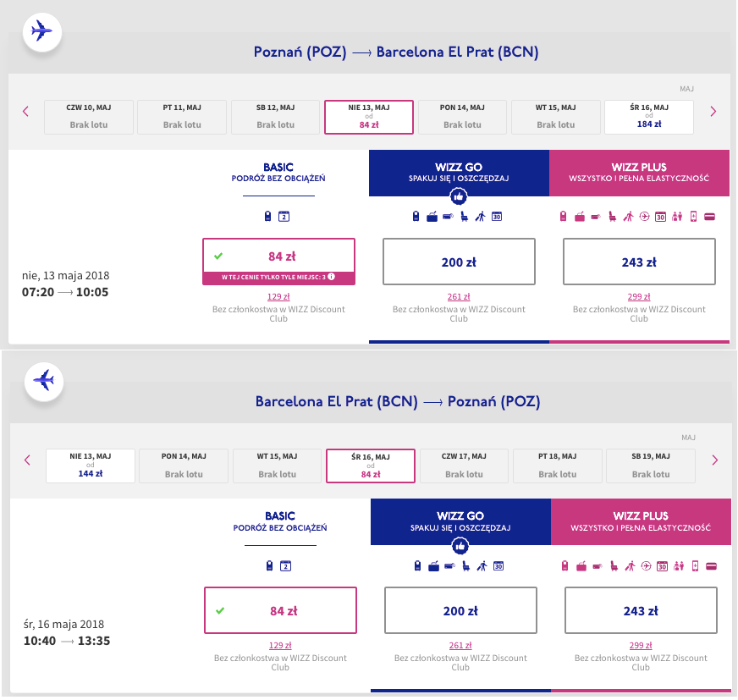Click return flight time 10:40 → 13:35

[67, 641]
